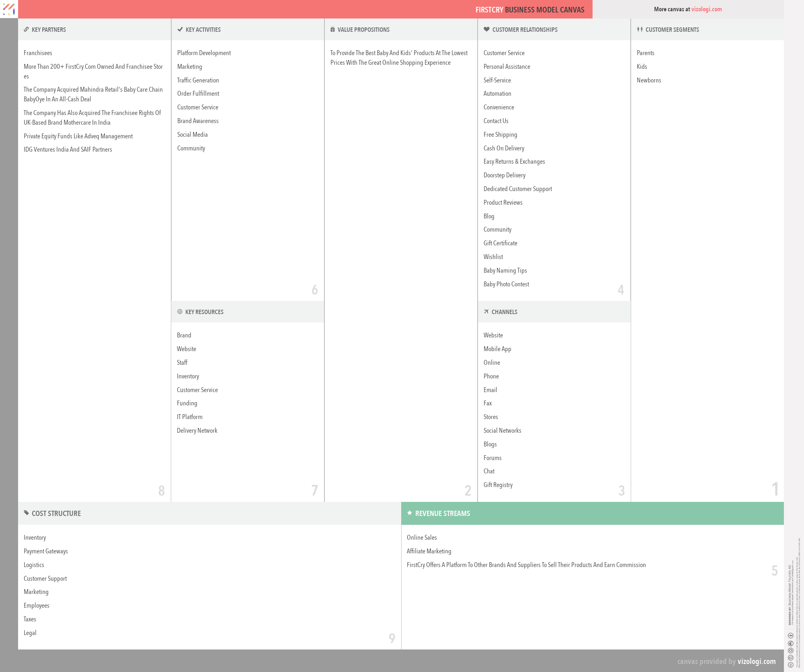Select the Revenue Streams header

tap(442, 514)
